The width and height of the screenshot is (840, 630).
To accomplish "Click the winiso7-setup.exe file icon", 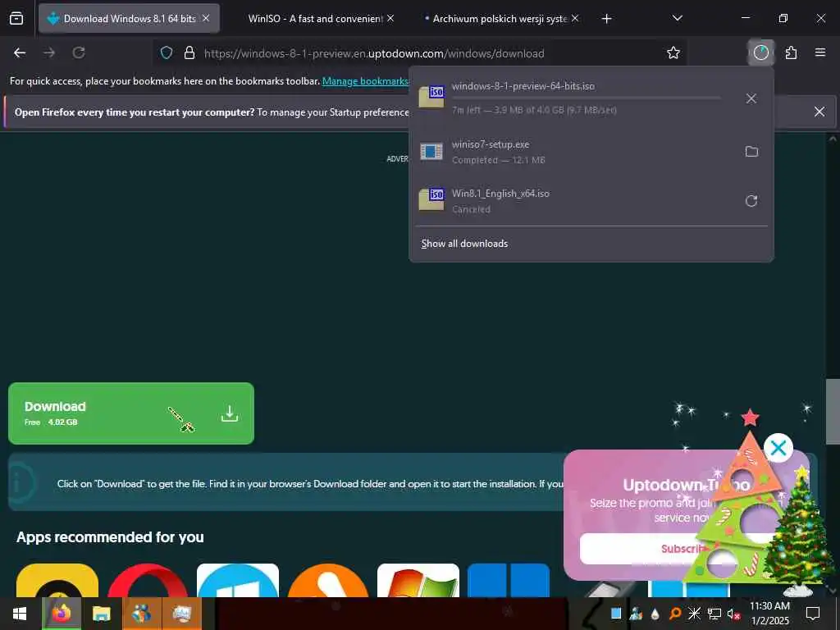I will point(431,152).
